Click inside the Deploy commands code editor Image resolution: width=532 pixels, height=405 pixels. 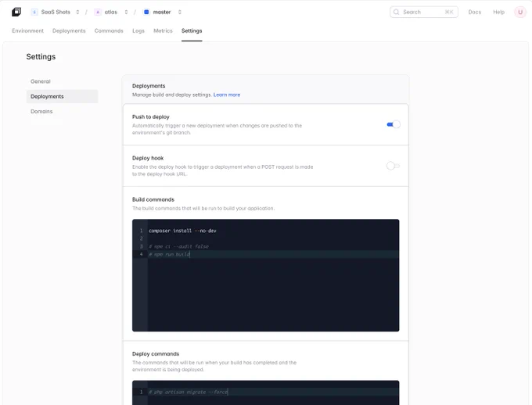(x=266, y=392)
